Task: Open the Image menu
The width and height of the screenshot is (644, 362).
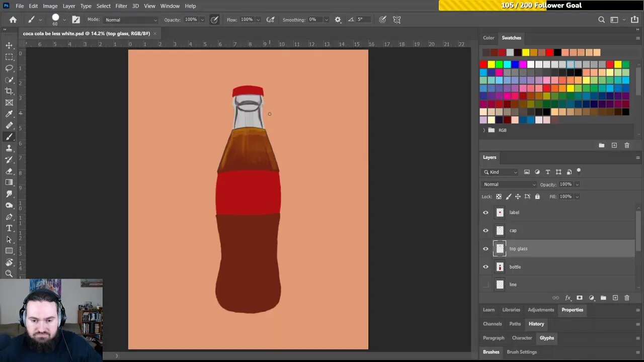Action: pyautogui.click(x=50, y=6)
